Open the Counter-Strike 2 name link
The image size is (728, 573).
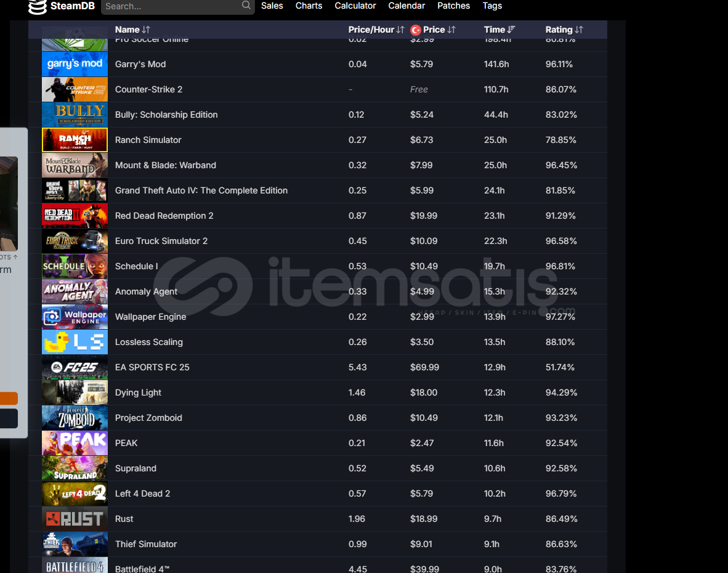(148, 89)
